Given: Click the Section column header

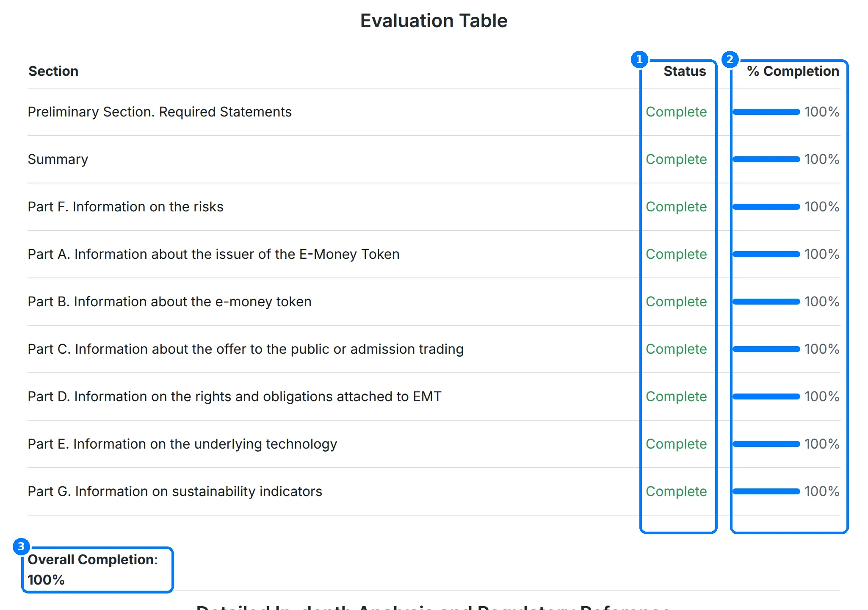Looking at the screenshot, I should coord(53,71).
